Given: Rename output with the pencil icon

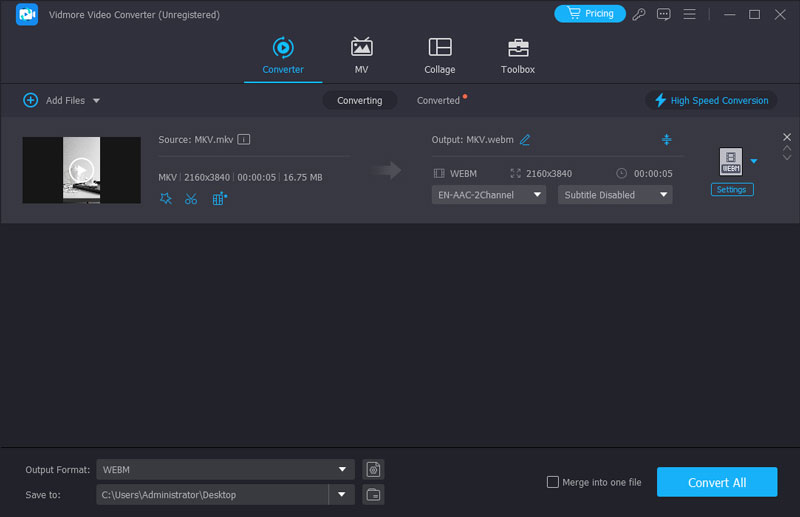Looking at the screenshot, I should point(525,140).
